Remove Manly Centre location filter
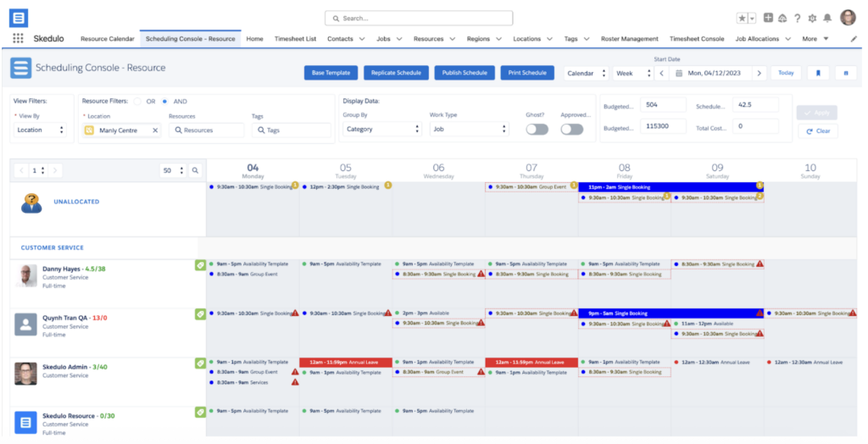Image resolution: width=868 pixels, height=444 pixels. coord(155,130)
